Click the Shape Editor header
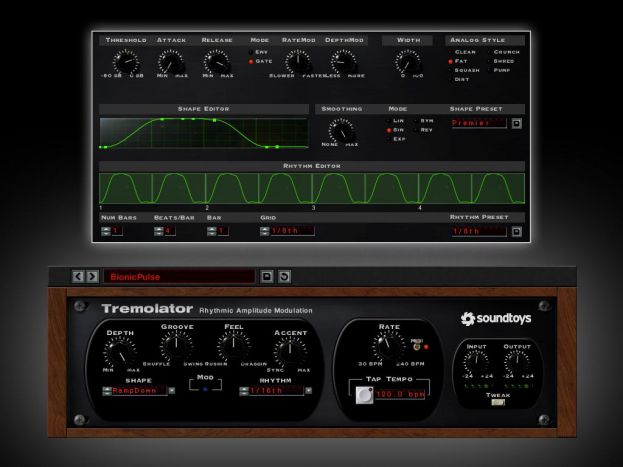The image size is (623, 467). pos(203,108)
